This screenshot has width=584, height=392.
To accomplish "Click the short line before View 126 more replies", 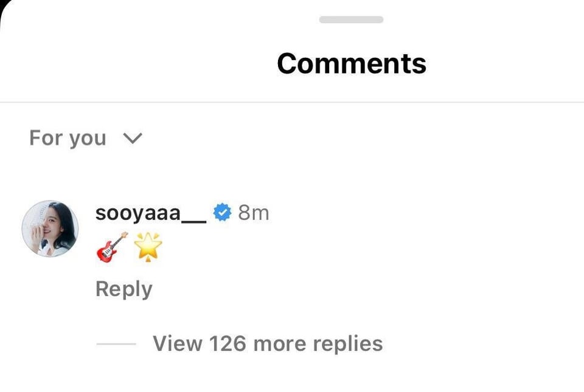I will click(x=116, y=344).
